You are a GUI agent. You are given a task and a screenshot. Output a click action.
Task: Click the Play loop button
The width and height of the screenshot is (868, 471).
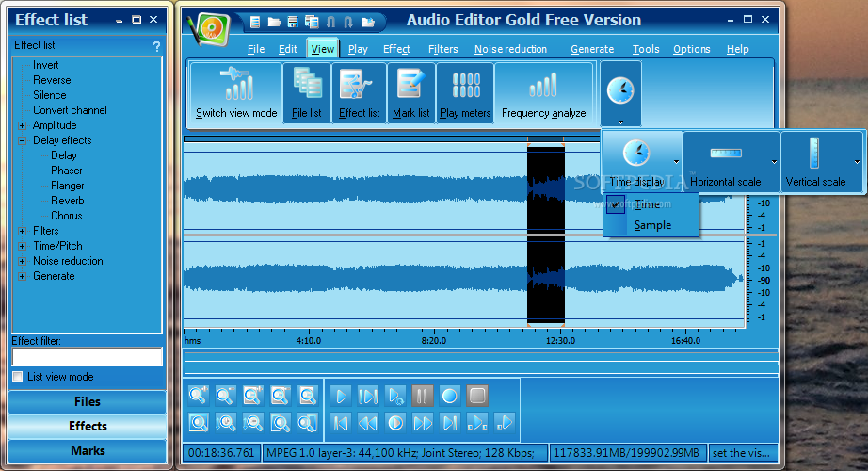[x=395, y=396]
